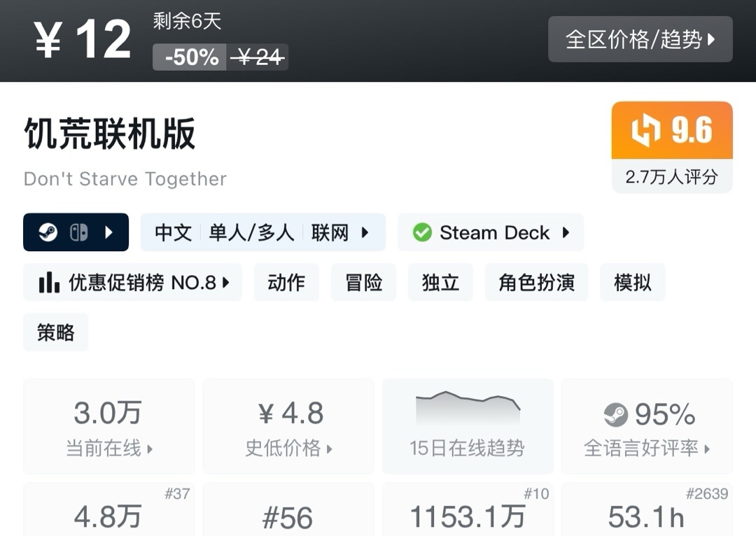Select the 动作 genre tag
The width and height of the screenshot is (756, 536).
[x=286, y=282]
